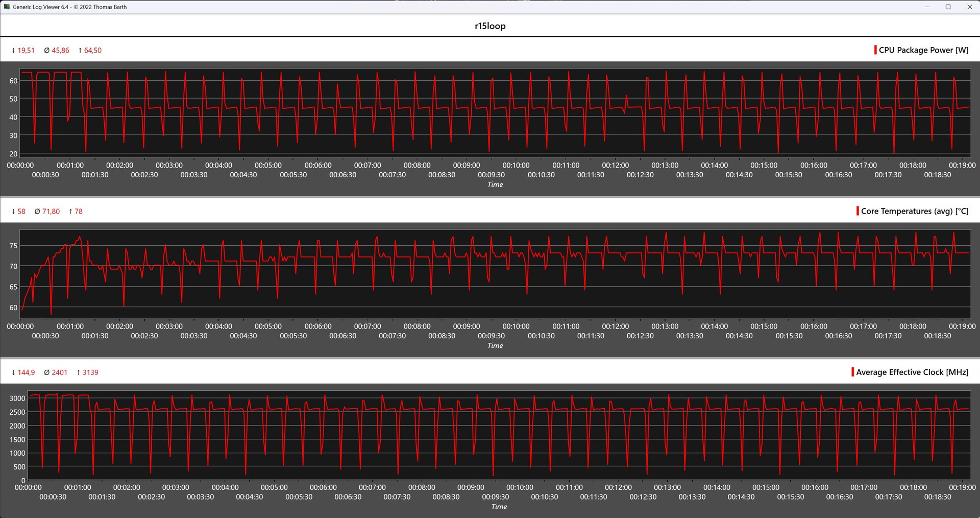Close the Generic Log Viewer window
The width and height of the screenshot is (980, 518).
[969, 7]
